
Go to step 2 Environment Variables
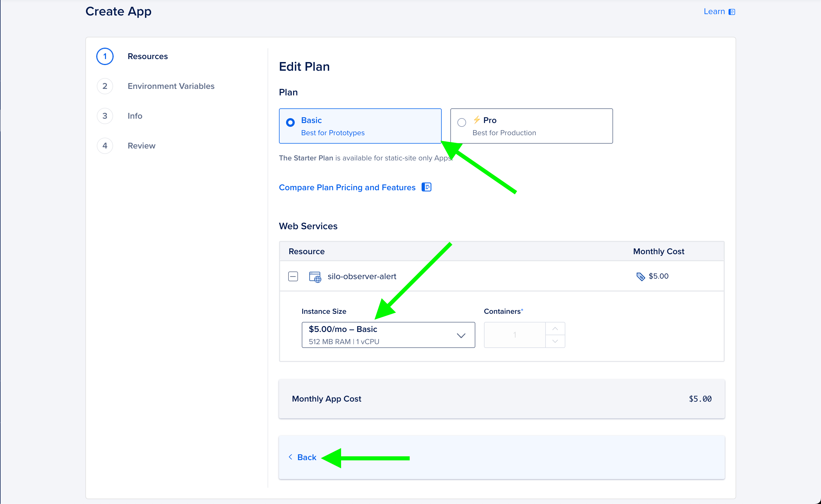click(x=171, y=86)
